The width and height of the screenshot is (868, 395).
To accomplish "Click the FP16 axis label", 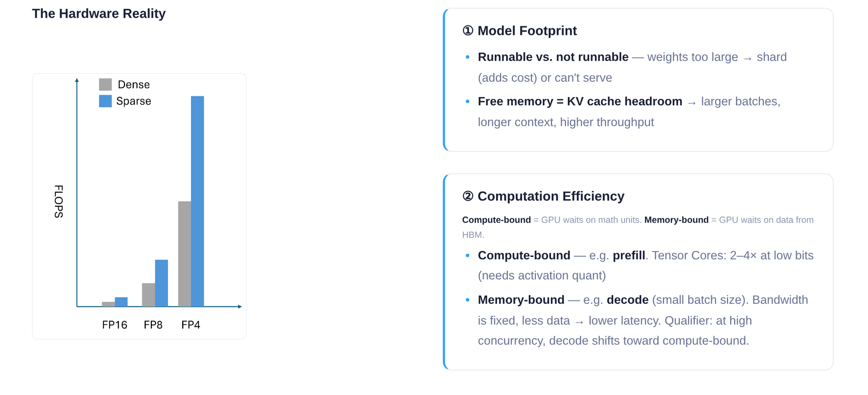I will pyautogui.click(x=115, y=325).
